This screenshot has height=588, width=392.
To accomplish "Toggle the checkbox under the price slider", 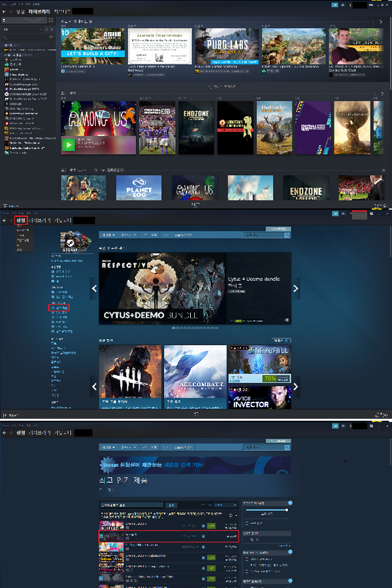I will click(247, 523).
